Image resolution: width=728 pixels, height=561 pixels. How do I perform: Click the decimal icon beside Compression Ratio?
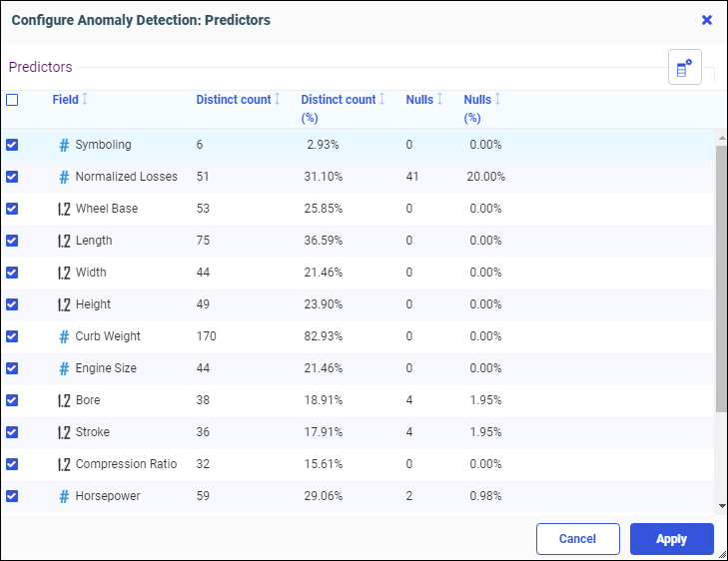tap(64, 464)
